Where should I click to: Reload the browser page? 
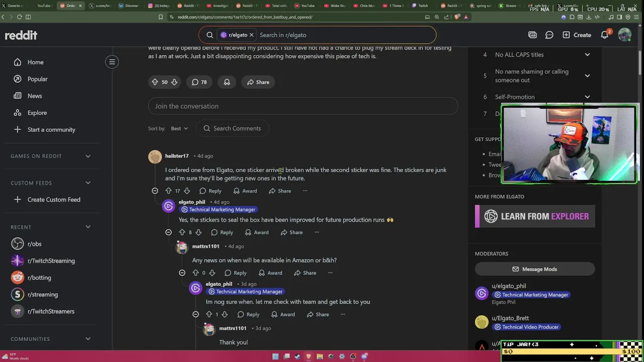click(x=19, y=17)
